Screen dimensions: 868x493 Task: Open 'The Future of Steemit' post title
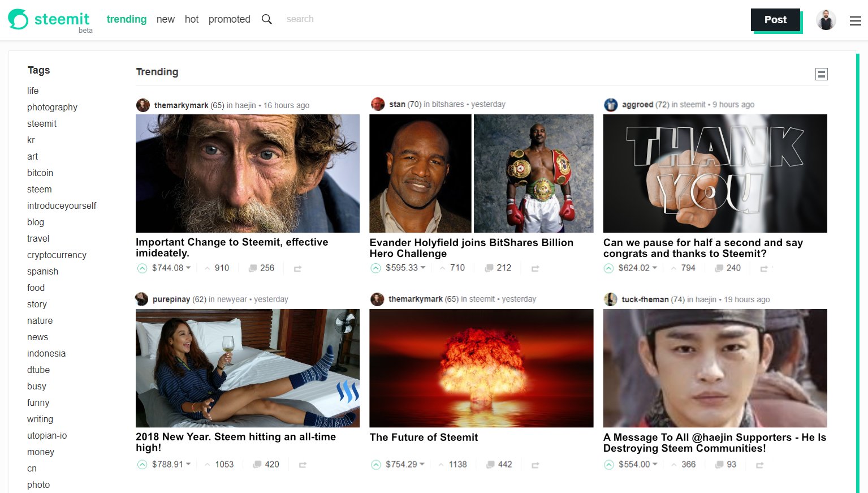424,438
